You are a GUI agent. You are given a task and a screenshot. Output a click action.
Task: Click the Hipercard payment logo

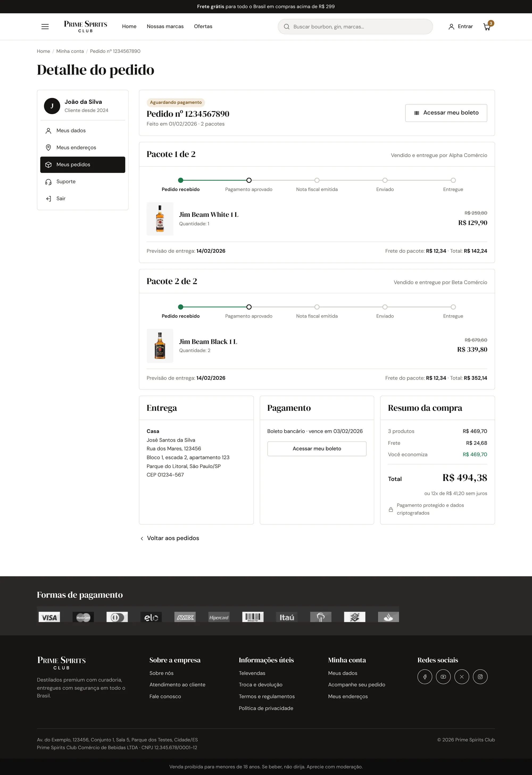click(x=219, y=617)
